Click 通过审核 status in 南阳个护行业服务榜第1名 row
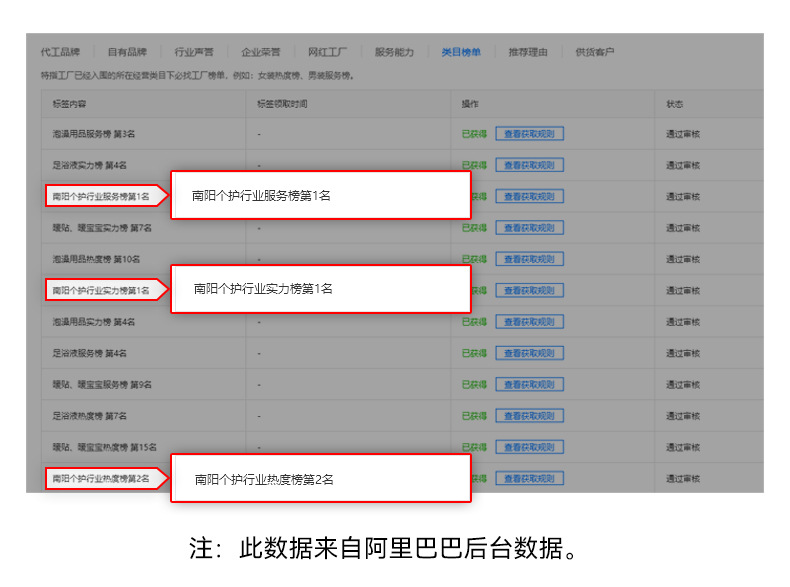This screenshot has width=790, height=587. click(x=683, y=197)
